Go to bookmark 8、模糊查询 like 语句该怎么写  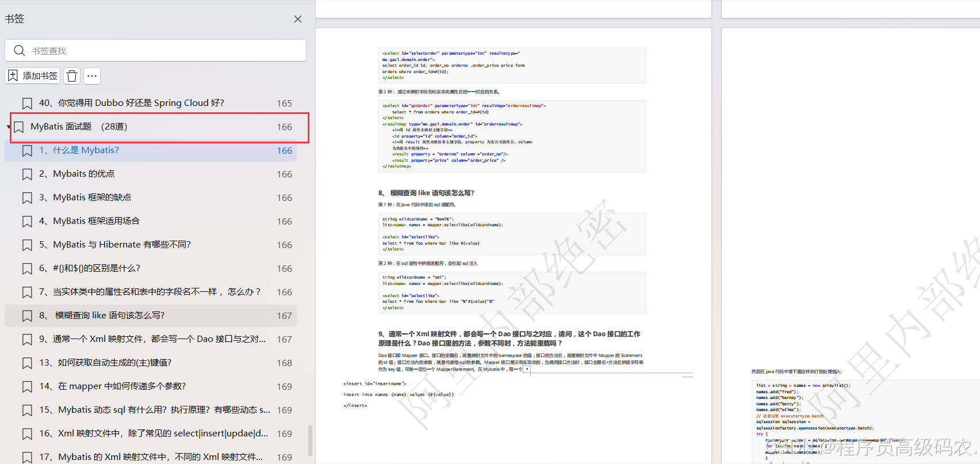click(151, 315)
